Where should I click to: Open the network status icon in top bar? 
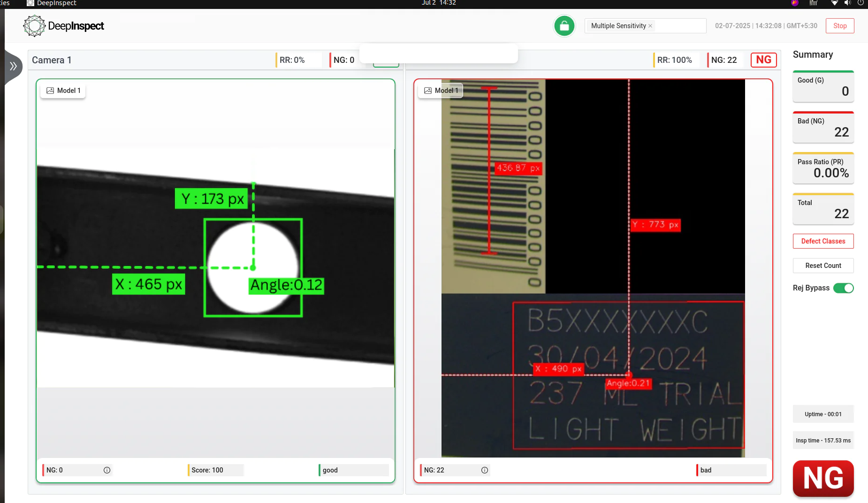tap(834, 3)
